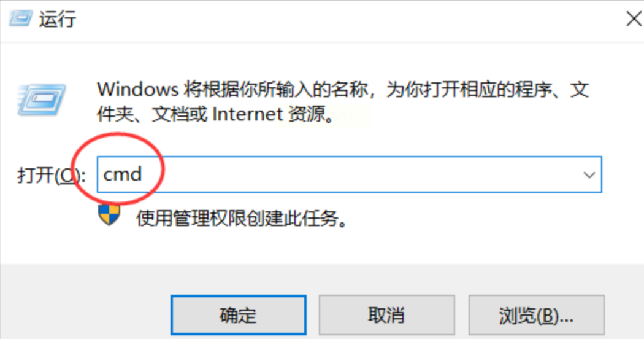Click the 运行 title text

[58, 19]
